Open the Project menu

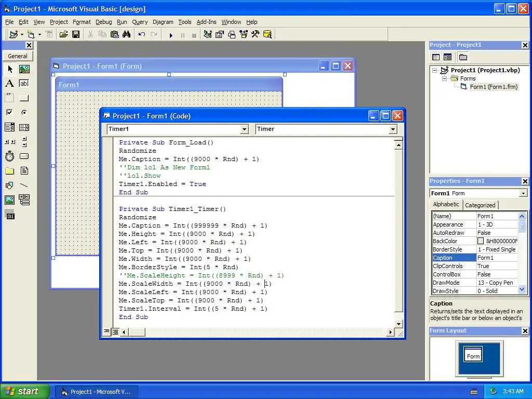59,22
